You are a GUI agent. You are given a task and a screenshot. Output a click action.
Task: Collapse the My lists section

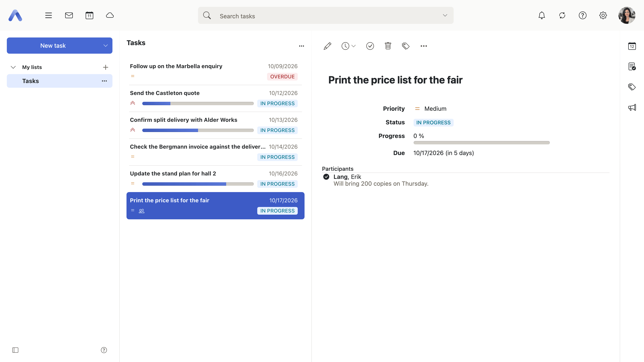[13, 67]
